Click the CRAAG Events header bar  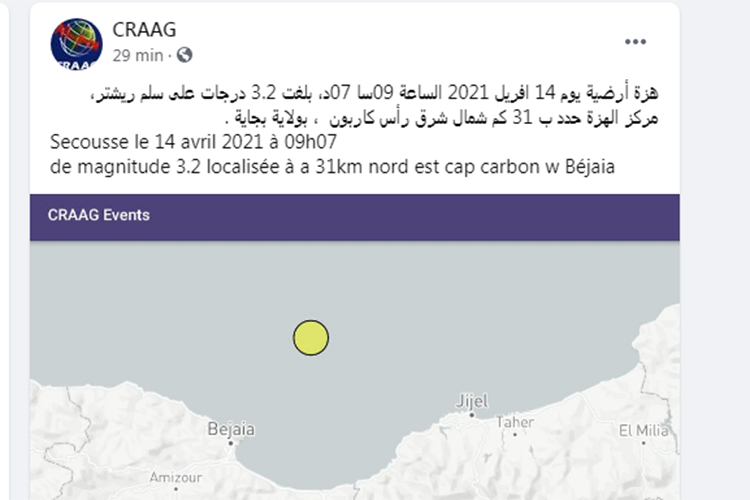[355, 215]
